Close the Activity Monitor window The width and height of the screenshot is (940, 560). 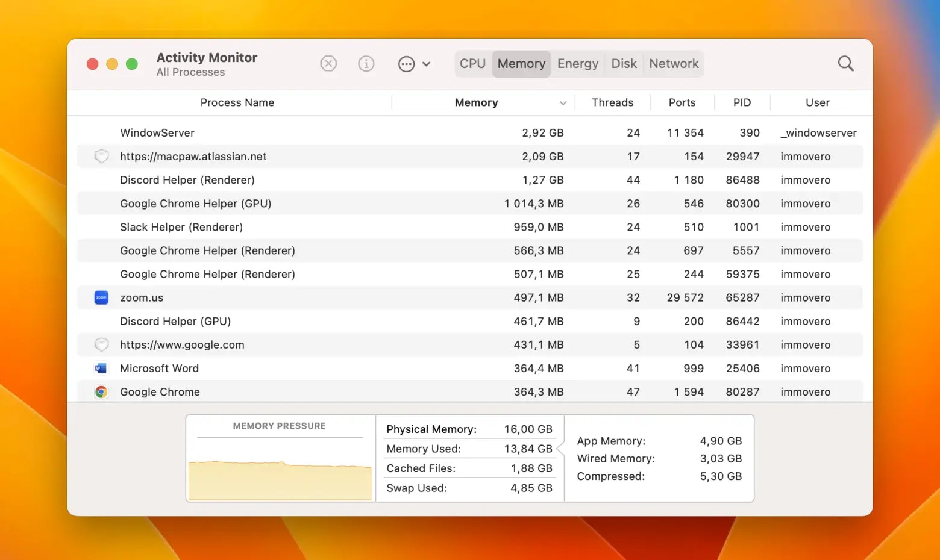(x=92, y=64)
